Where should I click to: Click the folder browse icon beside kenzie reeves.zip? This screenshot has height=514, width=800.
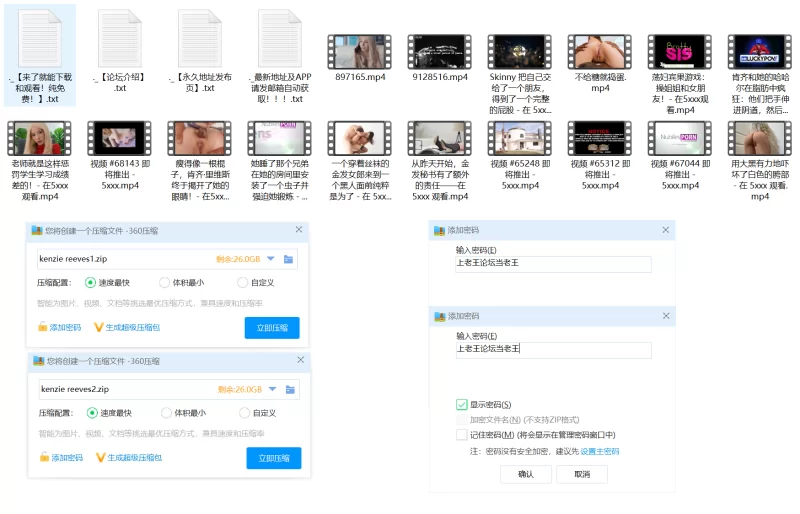pos(288,259)
